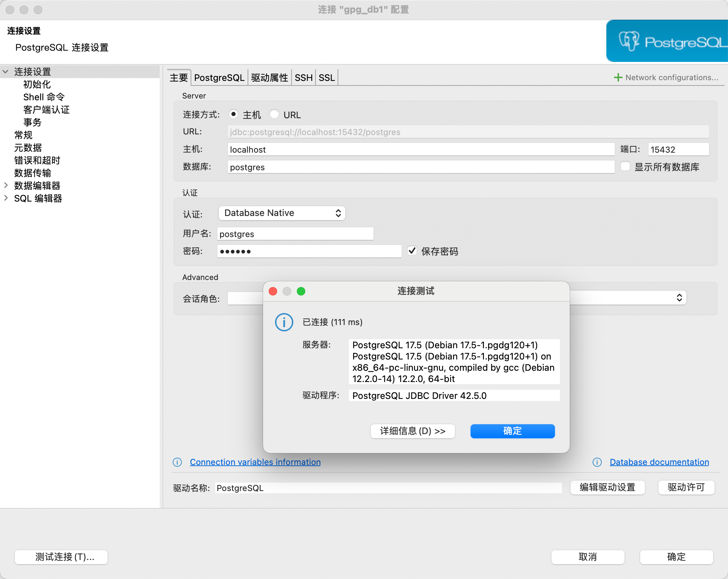
Task: Click 详细信息 (D) >> button
Action: [413, 431]
